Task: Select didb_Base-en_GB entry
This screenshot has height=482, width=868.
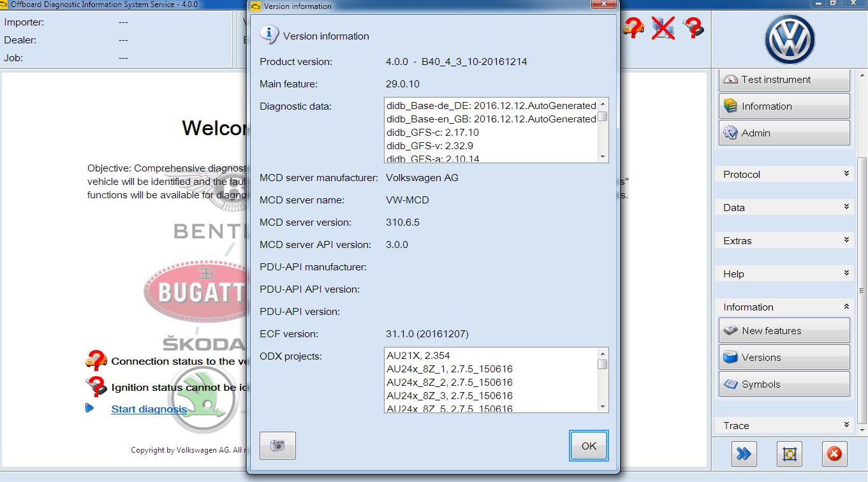Action: 491,119
